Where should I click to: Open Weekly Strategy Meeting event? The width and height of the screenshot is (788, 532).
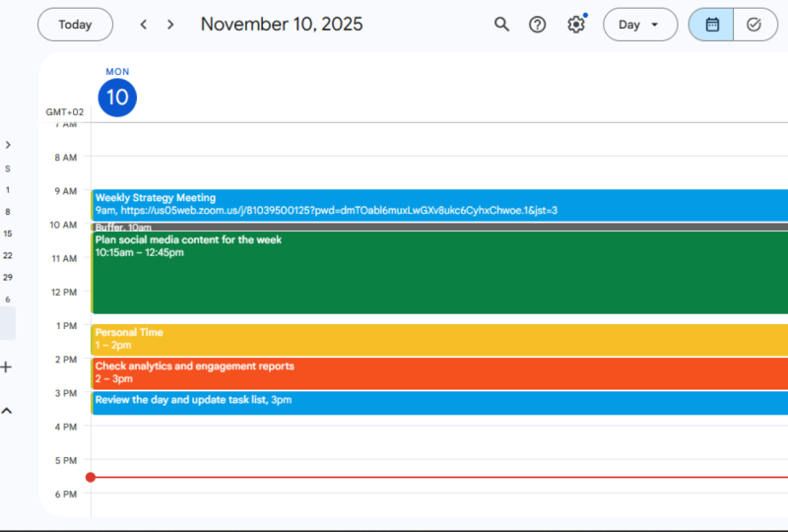pyautogui.click(x=439, y=205)
